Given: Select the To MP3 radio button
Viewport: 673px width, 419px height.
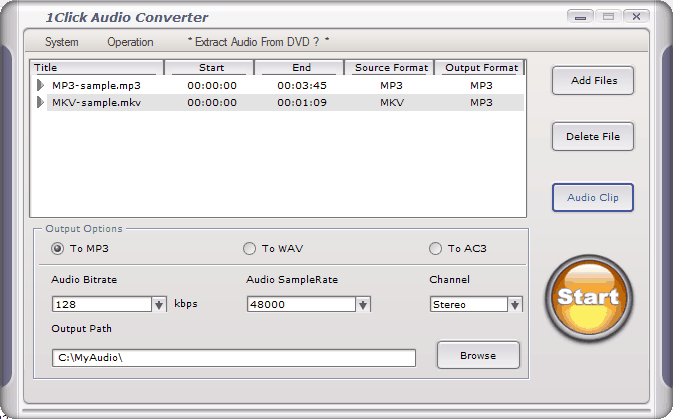Looking at the screenshot, I should 57,249.
